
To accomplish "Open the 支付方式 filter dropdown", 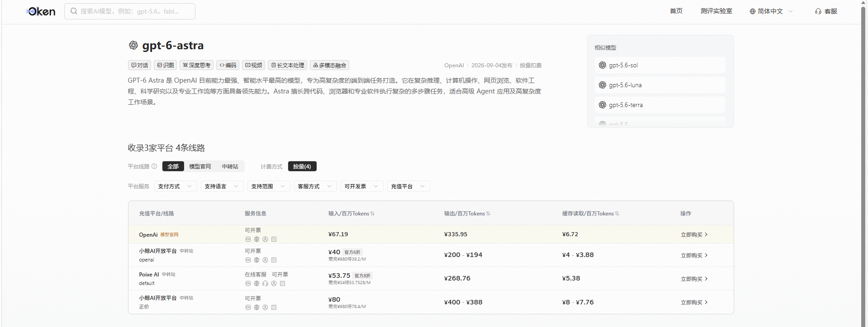I will pos(175,186).
